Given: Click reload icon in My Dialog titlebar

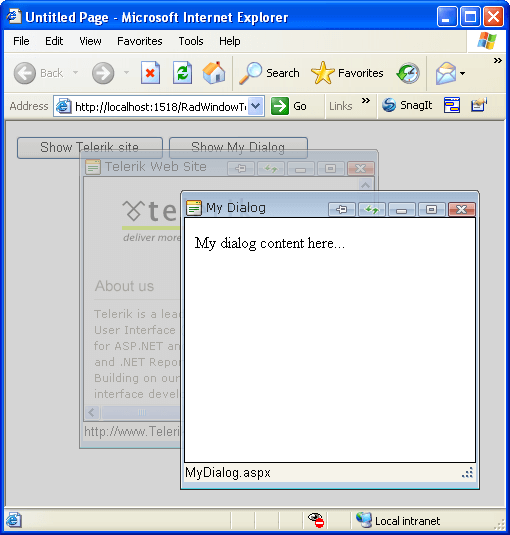Looking at the screenshot, I should coord(371,209).
